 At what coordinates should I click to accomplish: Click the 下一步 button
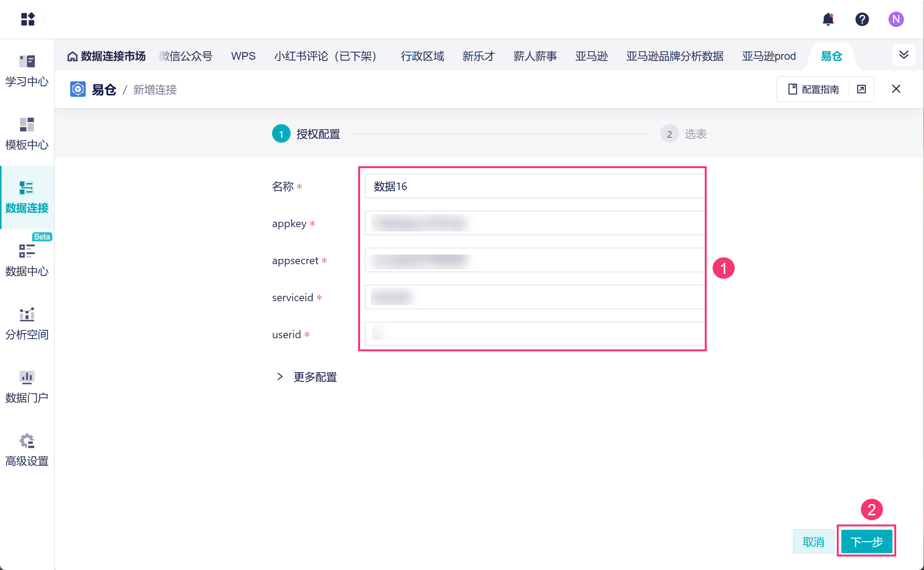[866, 541]
